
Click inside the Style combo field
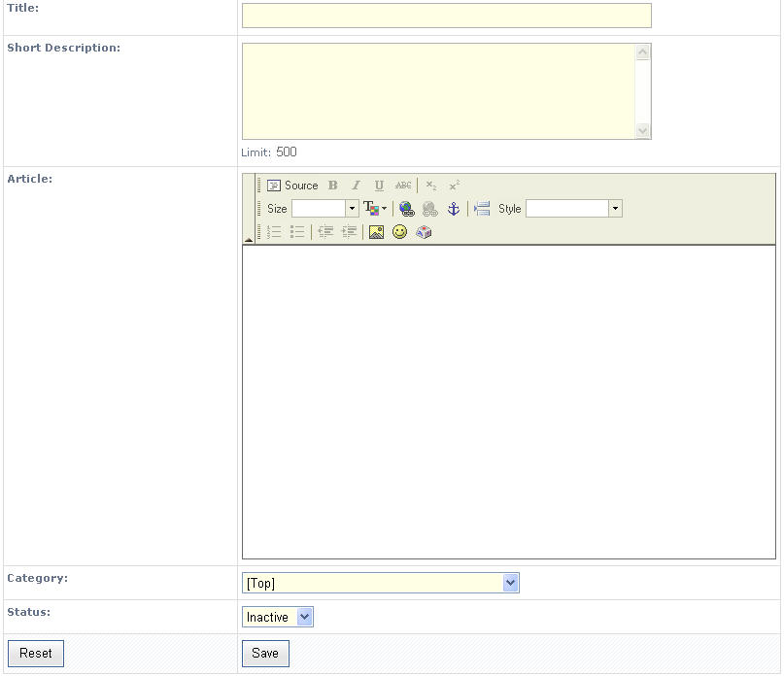567,209
